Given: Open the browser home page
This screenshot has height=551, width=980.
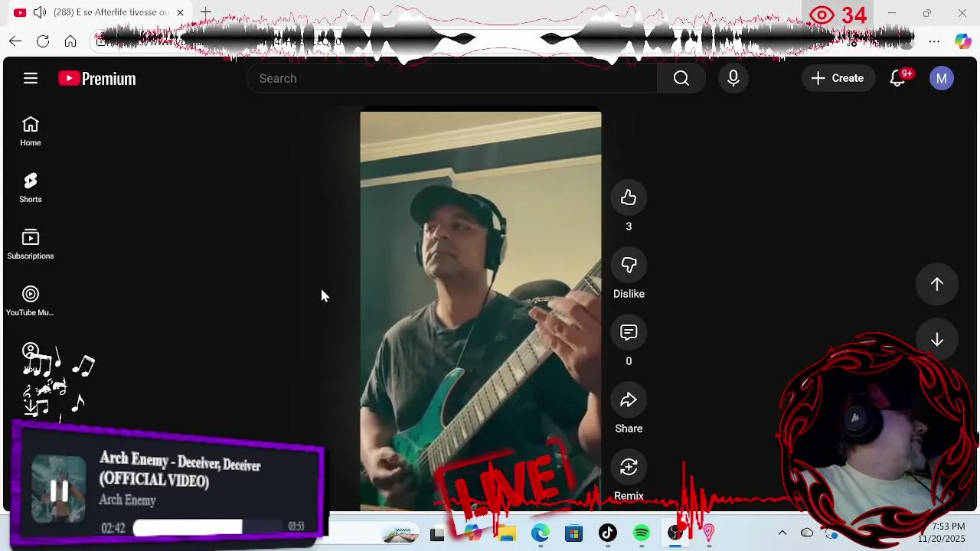Looking at the screenshot, I should tap(70, 41).
